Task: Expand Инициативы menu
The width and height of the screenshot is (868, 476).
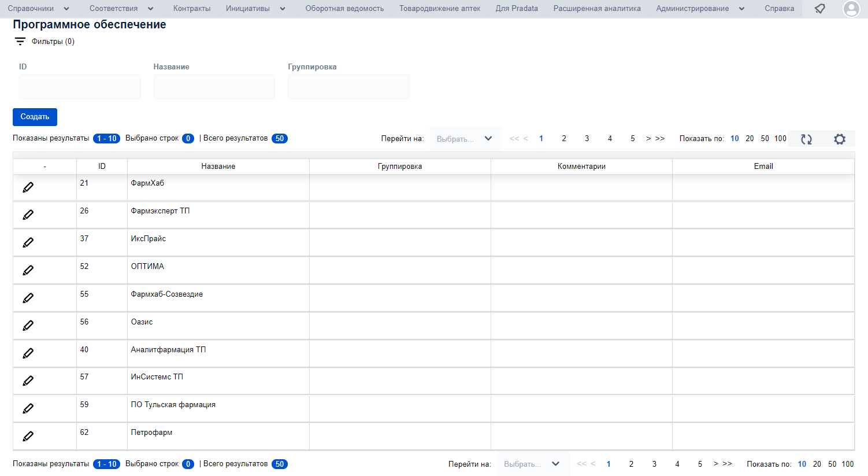Action: [256, 9]
